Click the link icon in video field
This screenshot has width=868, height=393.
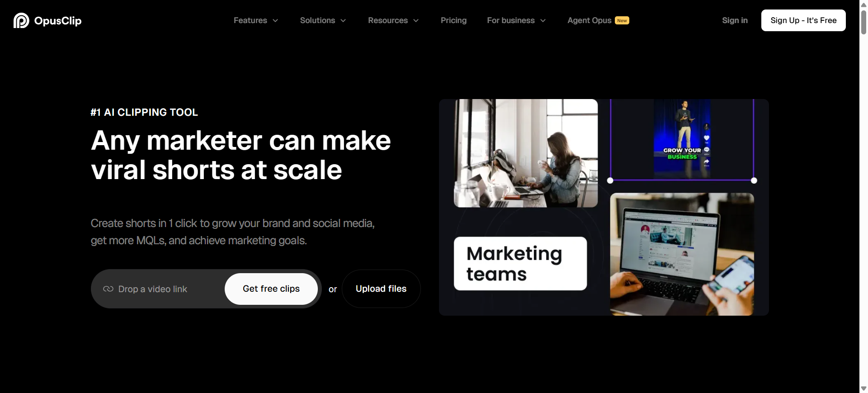pos(108,289)
